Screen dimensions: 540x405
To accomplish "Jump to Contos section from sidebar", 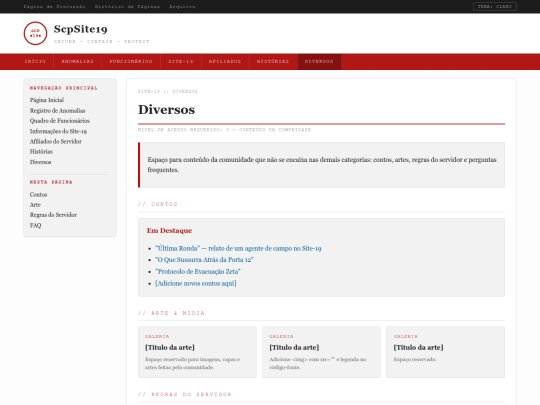I will tap(38, 195).
